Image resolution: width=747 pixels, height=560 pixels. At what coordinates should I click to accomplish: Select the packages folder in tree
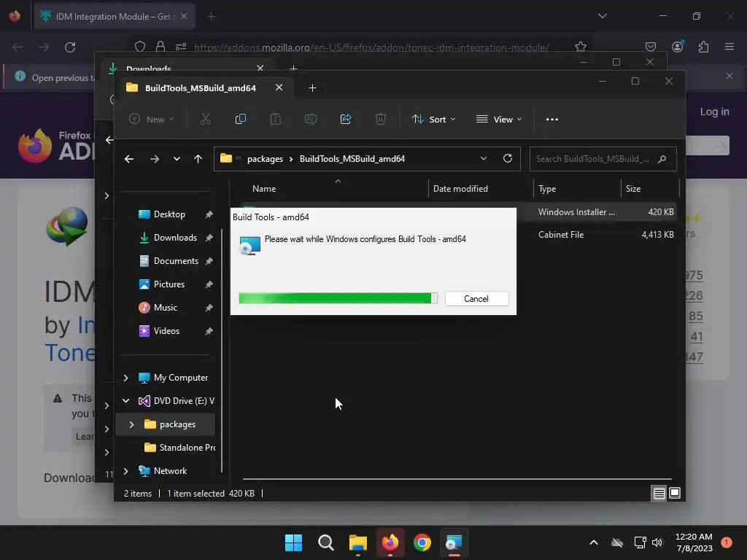pyautogui.click(x=177, y=424)
